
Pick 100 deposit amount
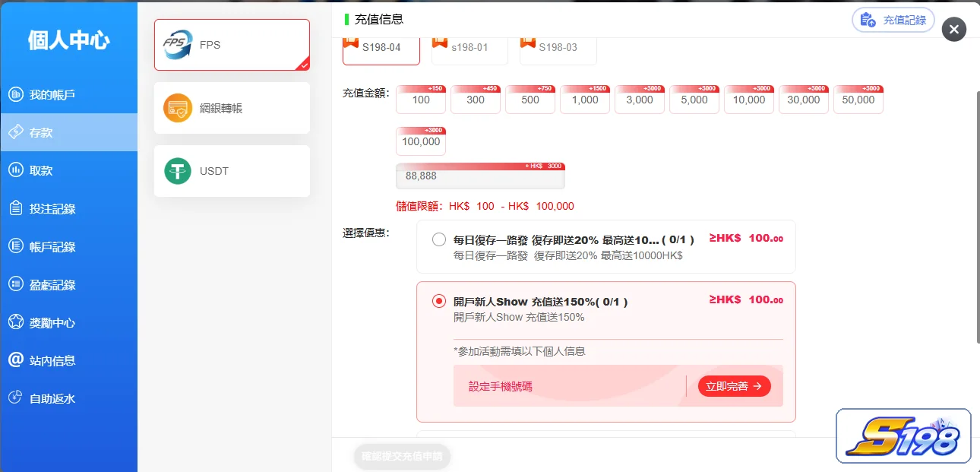click(x=421, y=100)
